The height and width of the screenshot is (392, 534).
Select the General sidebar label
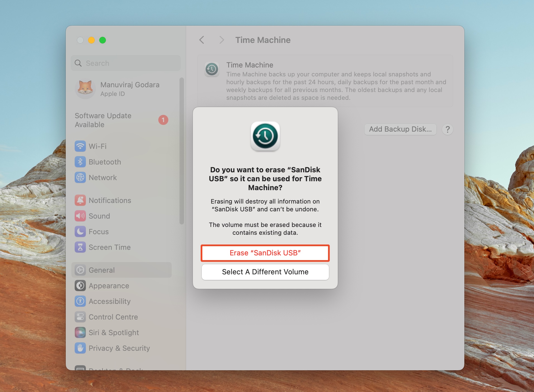pos(102,270)
